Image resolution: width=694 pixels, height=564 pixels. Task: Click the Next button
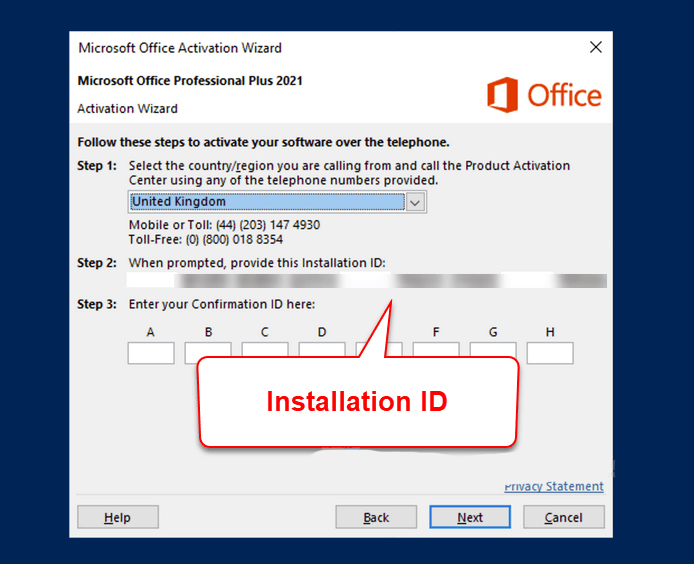coord(470,517)
